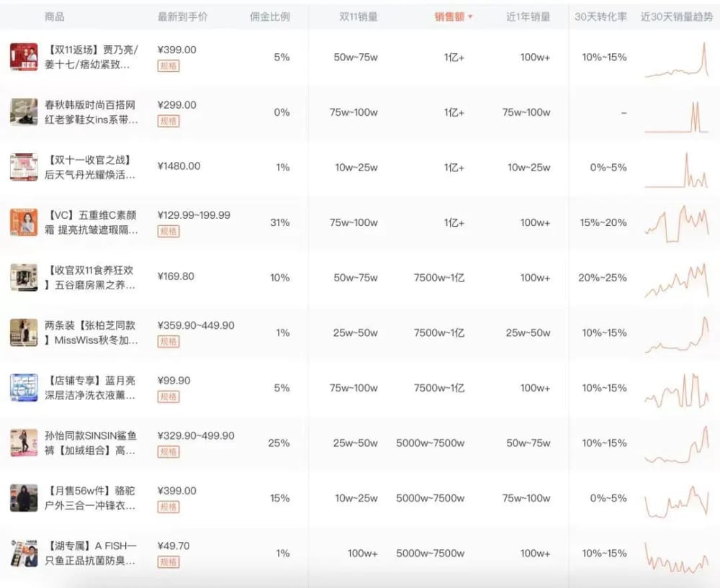
Task: Open thumbnail of VC 五重维C素颜霜
Action: point(24,222)
